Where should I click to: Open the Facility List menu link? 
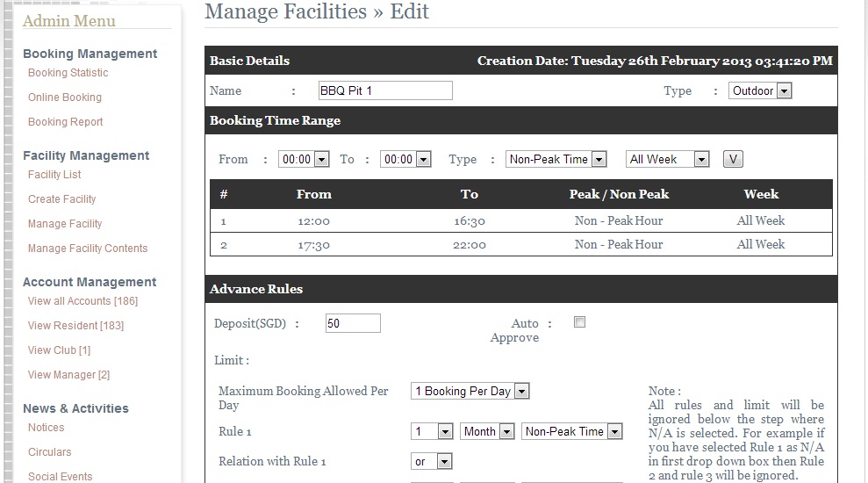point(54,175)
